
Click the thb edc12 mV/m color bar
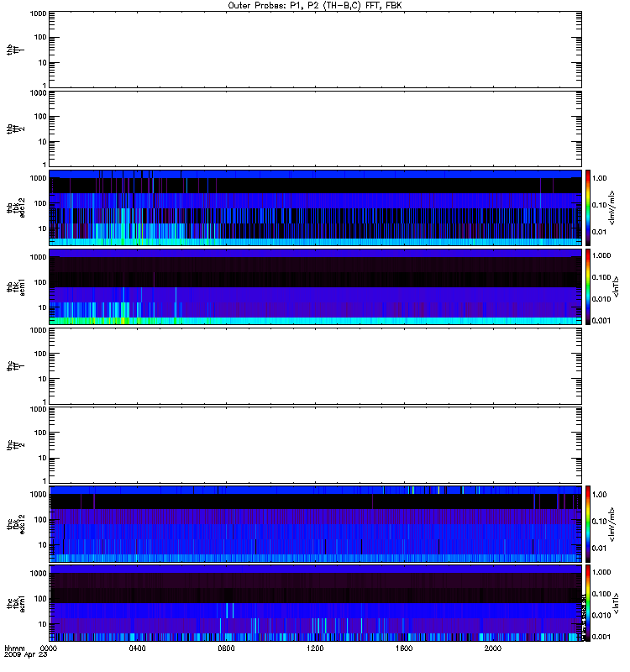tap(587, 207)
